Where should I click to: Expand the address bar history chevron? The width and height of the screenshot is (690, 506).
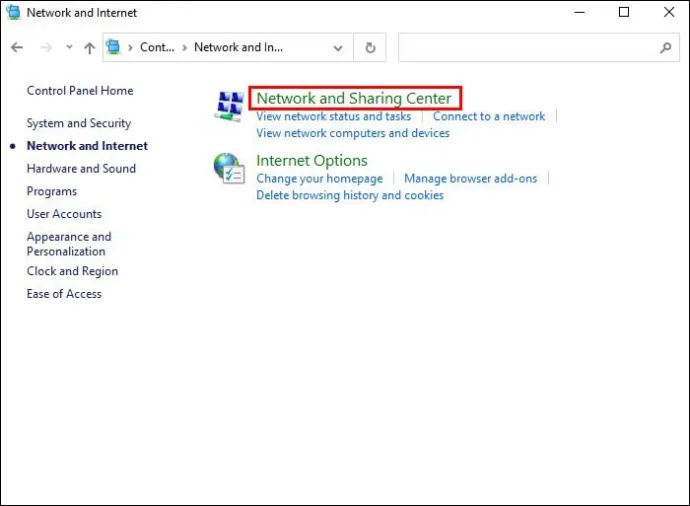pyautogui.click(x=338, y=48)
